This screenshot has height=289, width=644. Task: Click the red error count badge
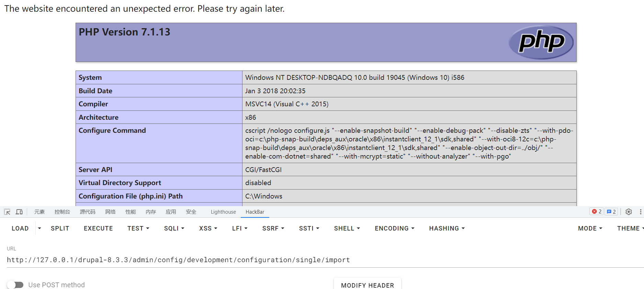tap(597, 212)
